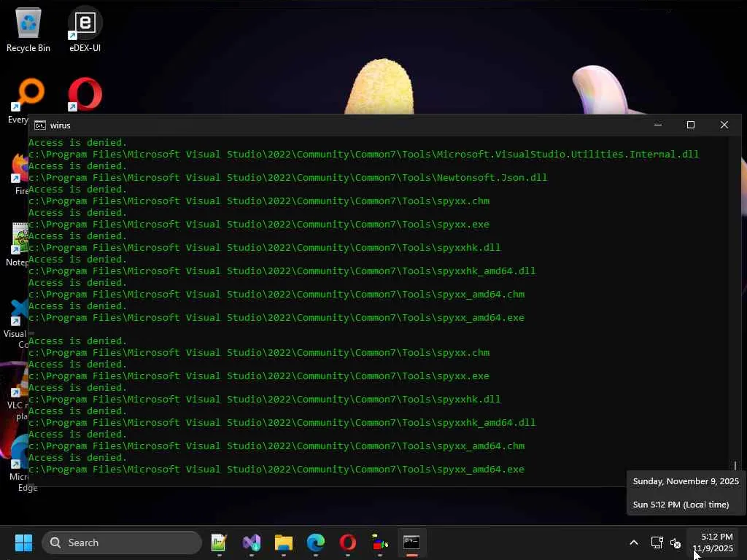The height and width of the screenshot is (560, 747).
Task: Open File Explorer from the taskbar
Action: coord(284,542)
